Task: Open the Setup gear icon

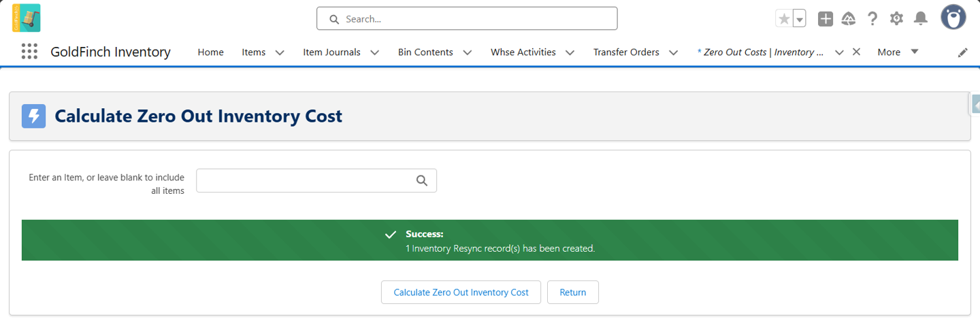Action: (x=896, y=18)
